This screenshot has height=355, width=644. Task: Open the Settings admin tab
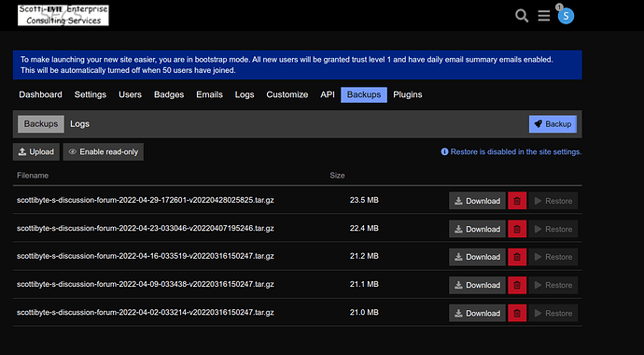pyautogui.click(x=91, y=94)
